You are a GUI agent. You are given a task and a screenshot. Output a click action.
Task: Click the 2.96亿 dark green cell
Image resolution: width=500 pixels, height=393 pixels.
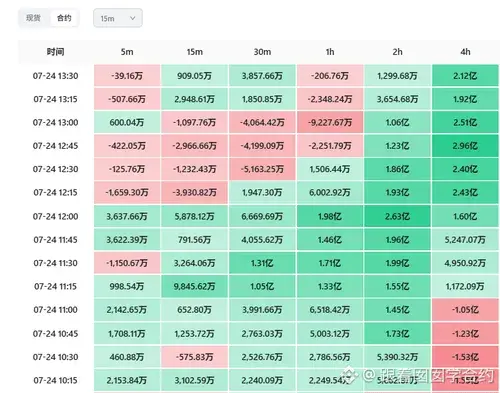(465, 146)
